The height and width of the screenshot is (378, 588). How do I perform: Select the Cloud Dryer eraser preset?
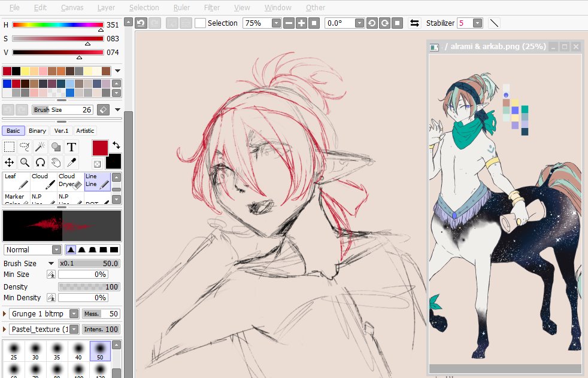pos(70,182)
